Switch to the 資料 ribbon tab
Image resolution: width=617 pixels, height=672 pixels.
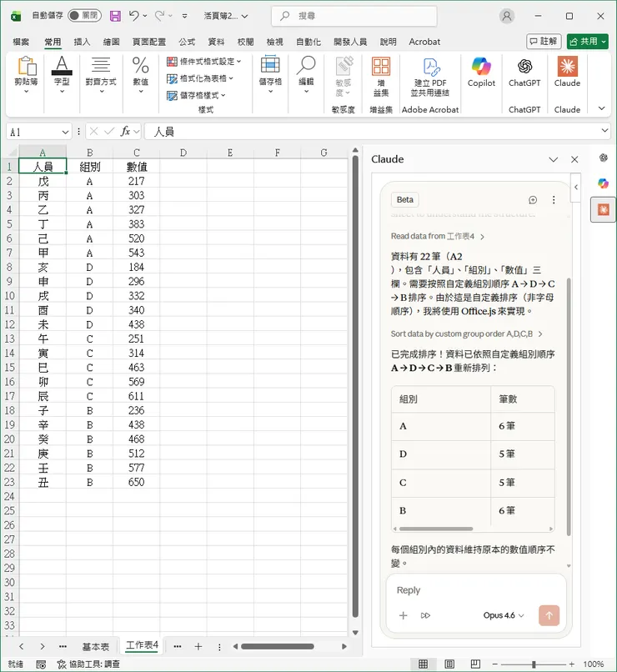(x=216, y=42)
